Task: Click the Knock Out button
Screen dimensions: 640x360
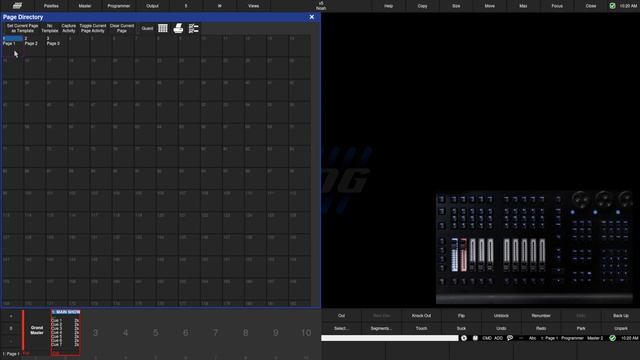Action: pos(421,316)
